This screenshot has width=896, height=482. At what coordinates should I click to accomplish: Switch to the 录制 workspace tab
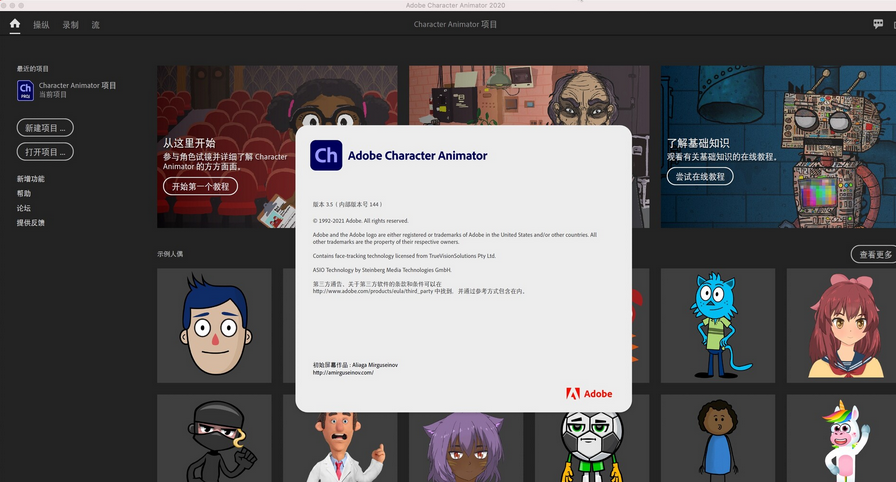click(70, 25)
